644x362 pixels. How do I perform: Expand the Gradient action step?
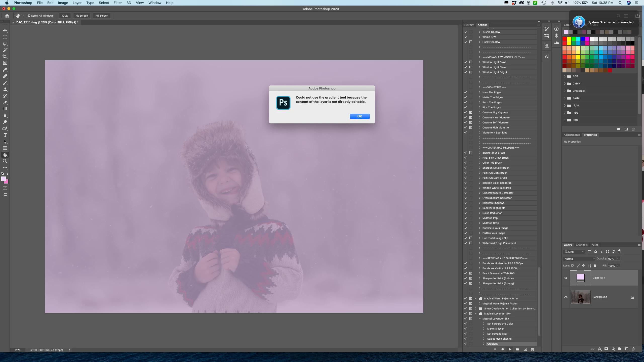pos(484,344)
